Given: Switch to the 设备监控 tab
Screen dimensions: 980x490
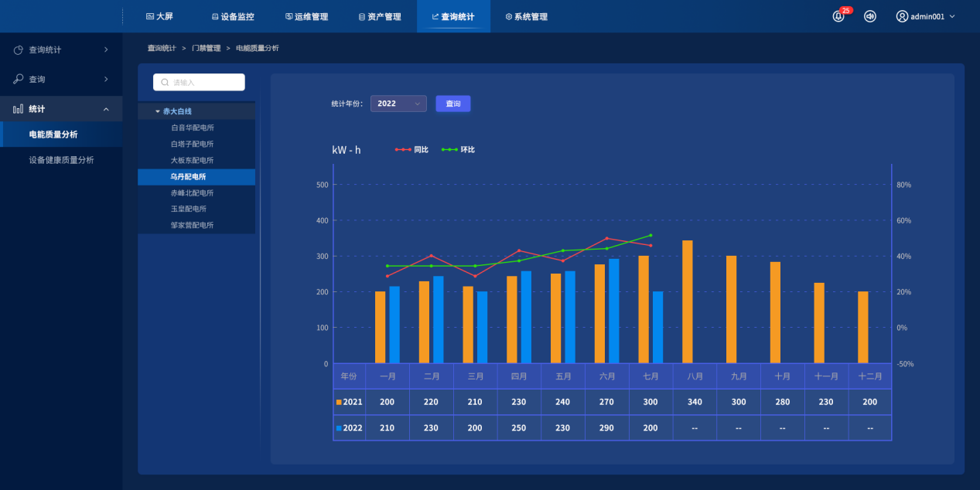Looking at the screenshot, I should [x=232, y=16].
